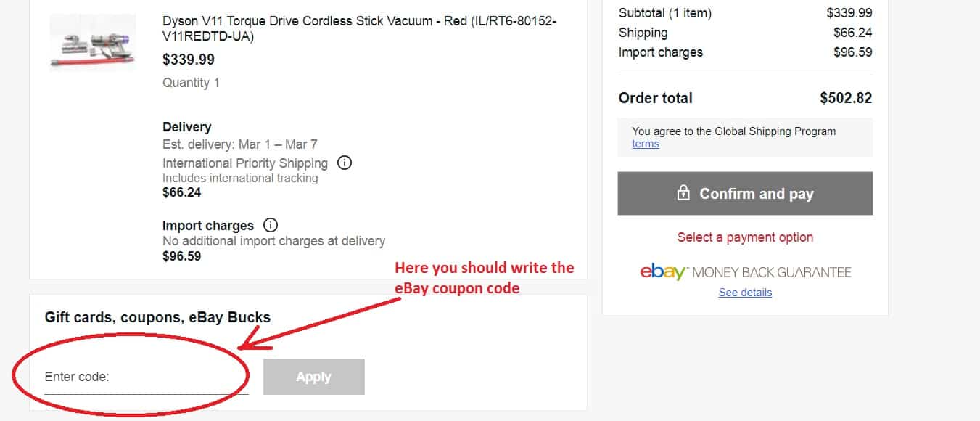Click the Order total amount of $502.82
980x421 pixels.
point(847,97)
